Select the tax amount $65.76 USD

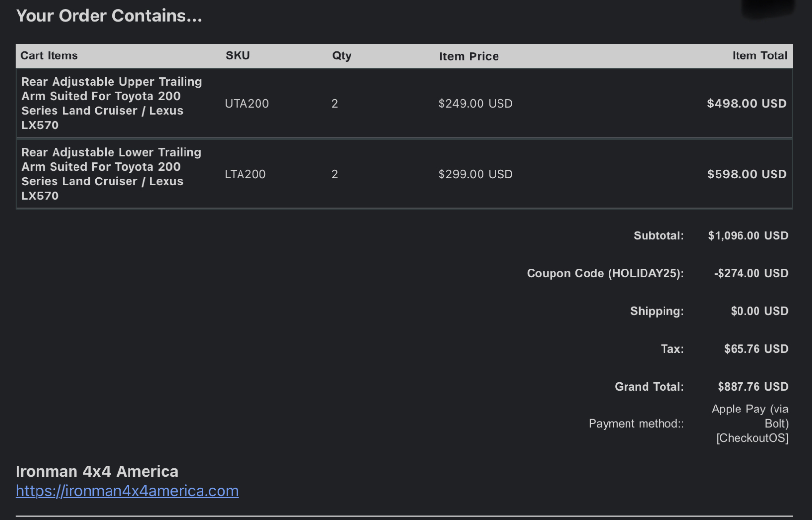tap(756, 349)
